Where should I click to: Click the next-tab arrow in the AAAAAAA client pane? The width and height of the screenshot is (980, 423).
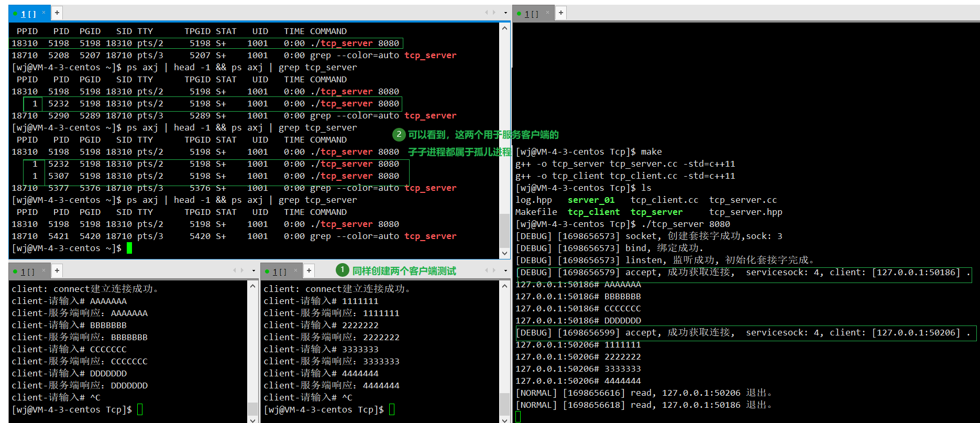(x=241, y=270)
